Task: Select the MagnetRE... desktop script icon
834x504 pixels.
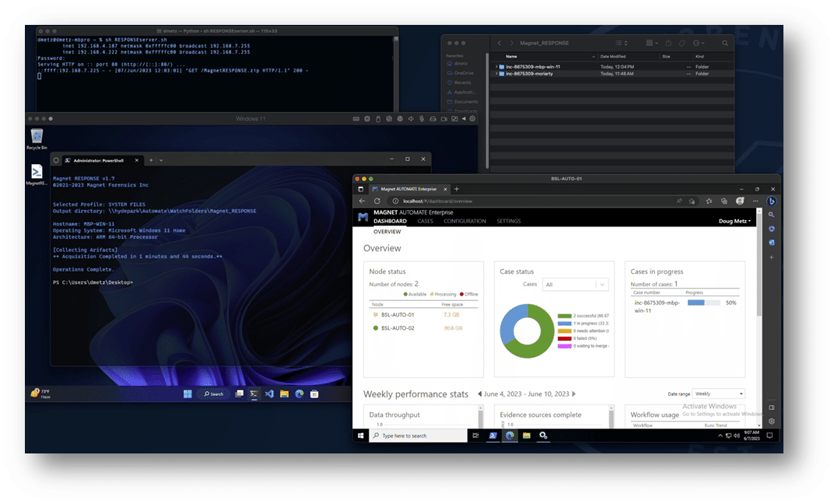Action: [x=36, y=174]
